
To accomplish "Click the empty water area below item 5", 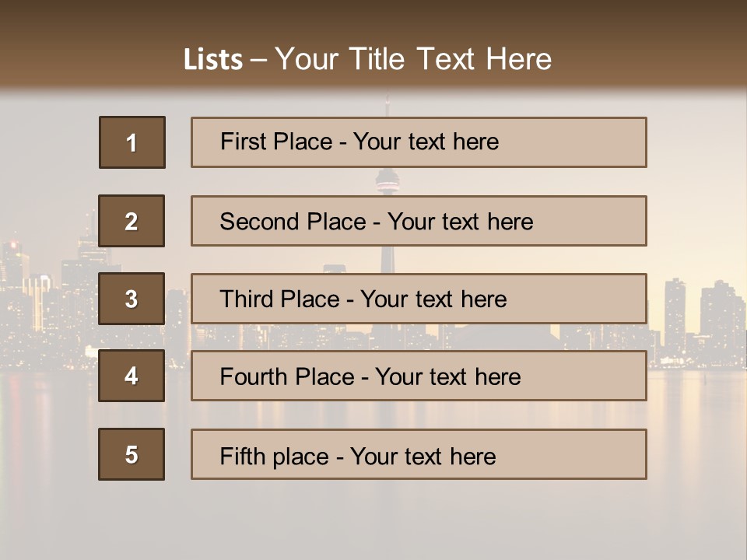I will pos(389,521).
